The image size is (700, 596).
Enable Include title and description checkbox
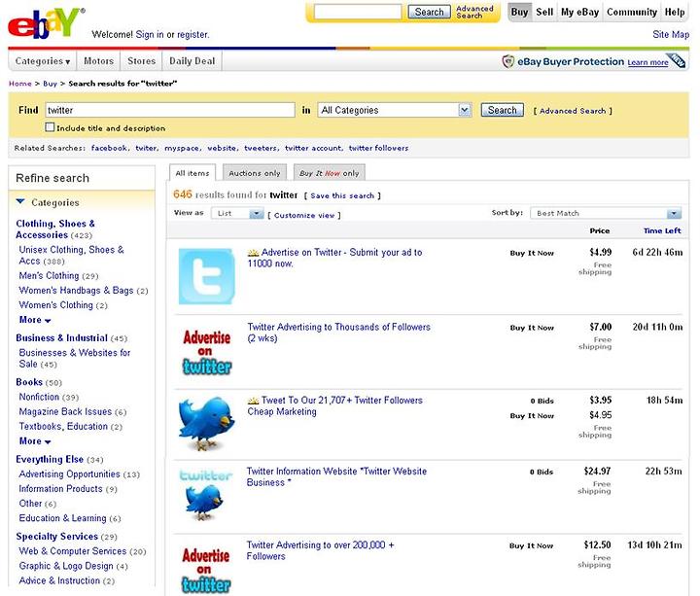50,127
